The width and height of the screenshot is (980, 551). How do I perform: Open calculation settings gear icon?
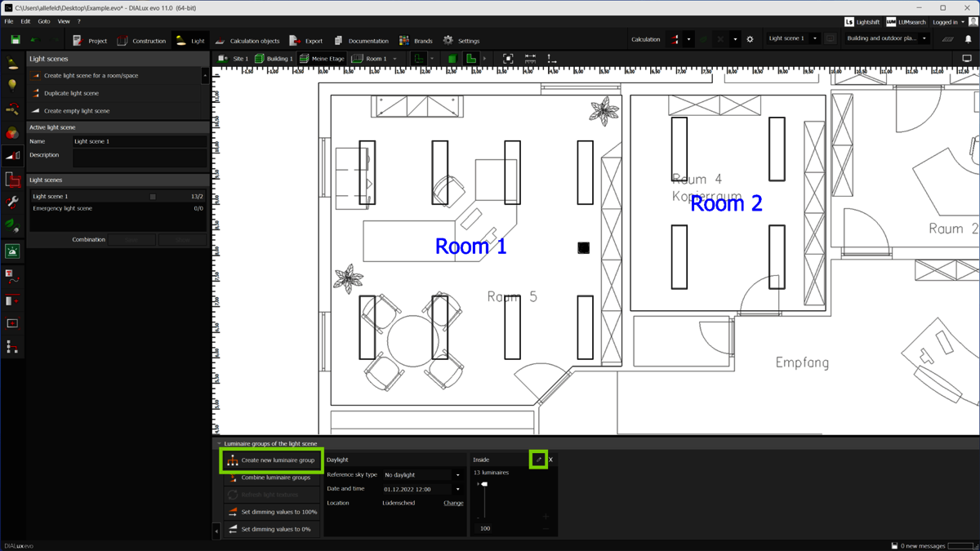[x=750, y=39]
